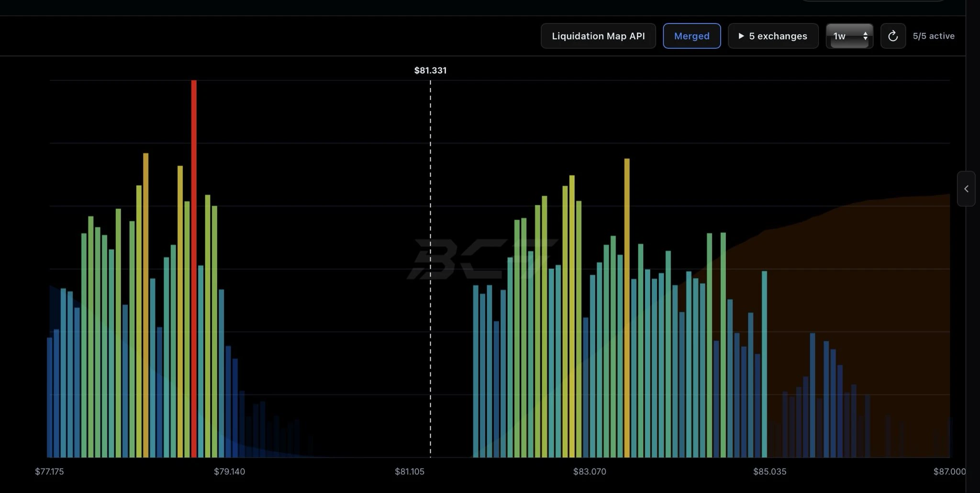The image size is (980, 493).
Task: Click the $87.000 axis label
Action: (x=949, y=471)
